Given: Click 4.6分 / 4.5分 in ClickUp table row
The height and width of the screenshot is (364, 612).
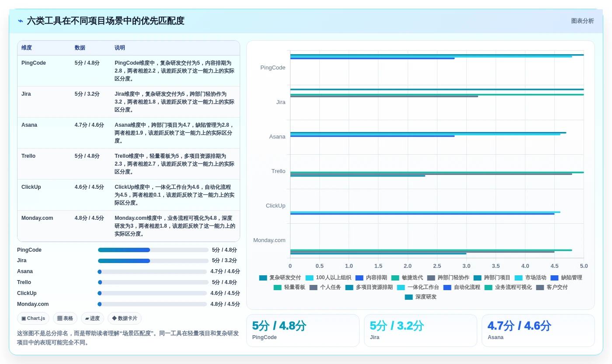Looking at the screenshot, I should point(89,187).
